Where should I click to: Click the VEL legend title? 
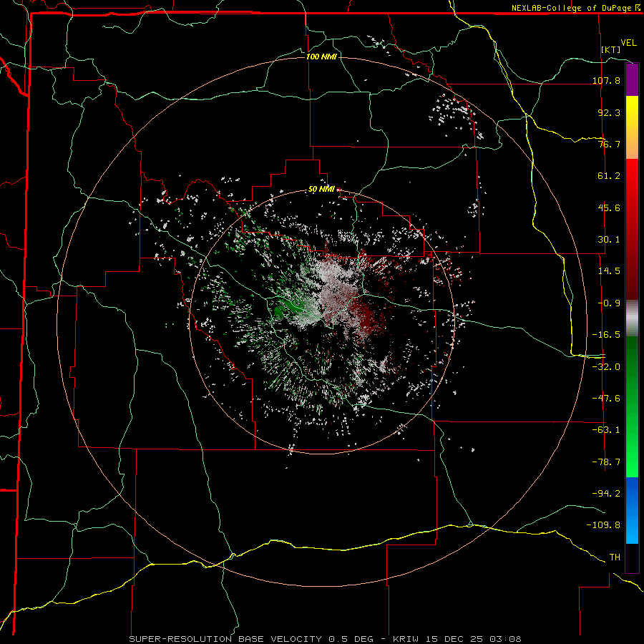click(628, 43)
